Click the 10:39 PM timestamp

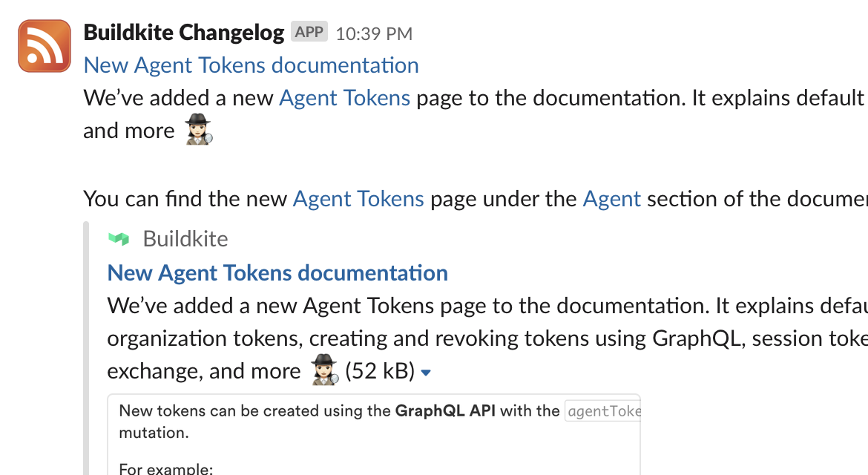click(373, 33)
